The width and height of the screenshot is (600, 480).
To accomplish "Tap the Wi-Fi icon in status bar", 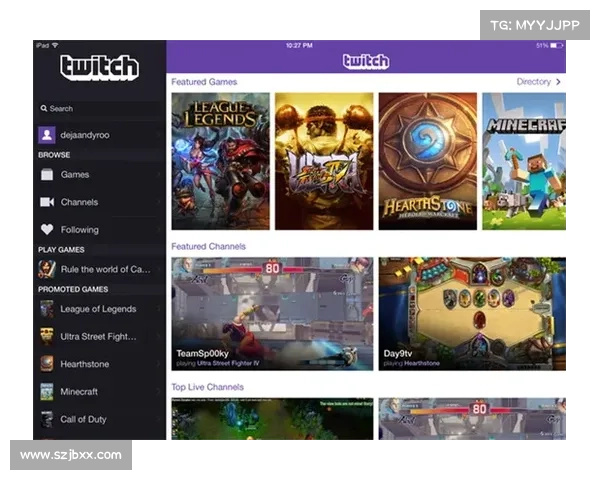I will point(55,45).
